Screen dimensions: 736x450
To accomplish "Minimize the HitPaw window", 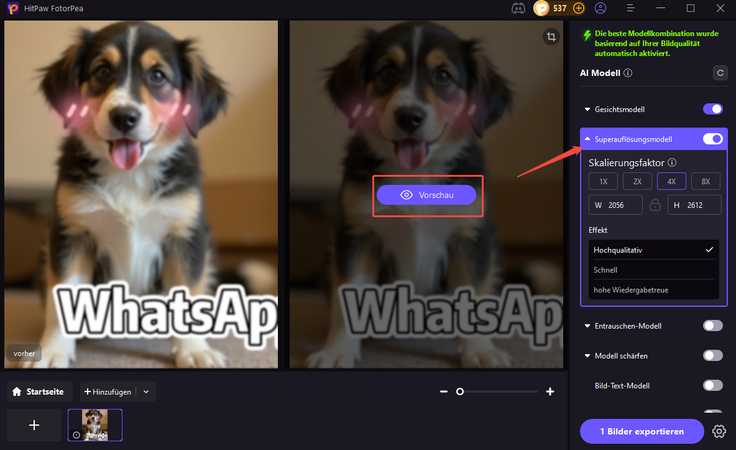I will (661, 8).
